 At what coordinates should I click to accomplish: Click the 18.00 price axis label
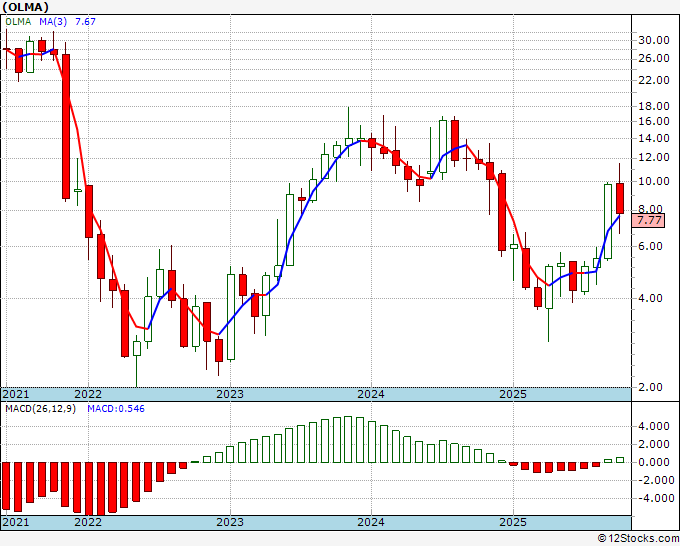[x=654, y=106]
